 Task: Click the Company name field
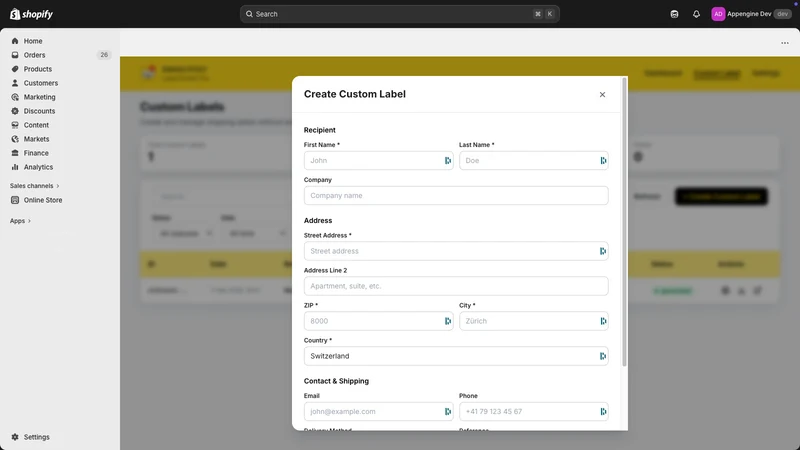tap(456, 195)
